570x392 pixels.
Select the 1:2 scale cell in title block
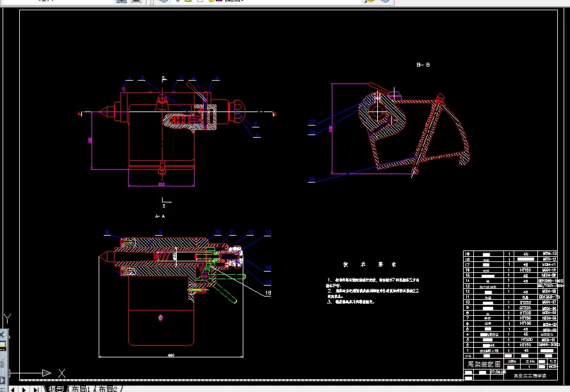pyautogui.click(x=553, y=361)
